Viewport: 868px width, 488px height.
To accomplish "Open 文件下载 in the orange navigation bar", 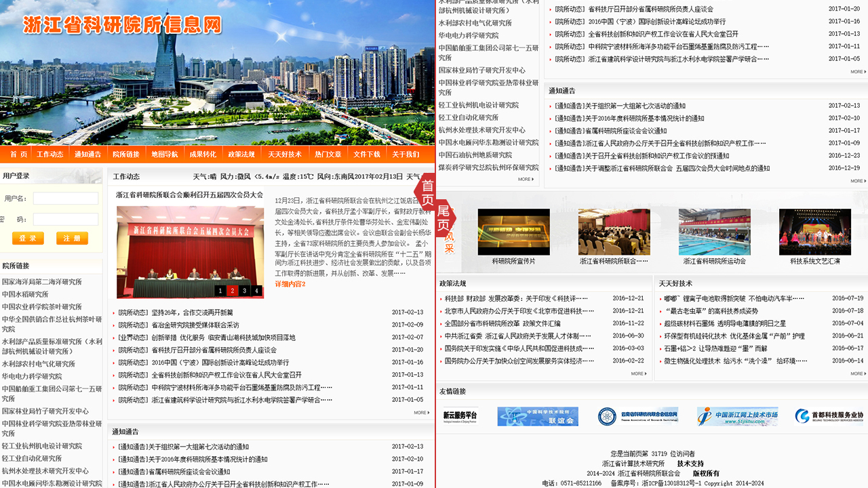I will point(366,155).
